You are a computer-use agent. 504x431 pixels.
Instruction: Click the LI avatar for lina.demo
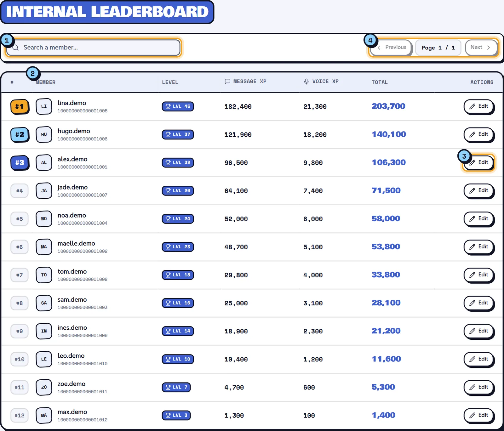pyautogui.click(x=44, y=106)
